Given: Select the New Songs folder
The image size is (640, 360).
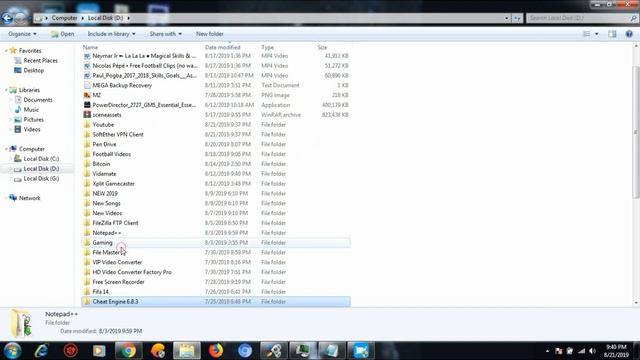Looking at the screenshot, I should click(106, 203).
